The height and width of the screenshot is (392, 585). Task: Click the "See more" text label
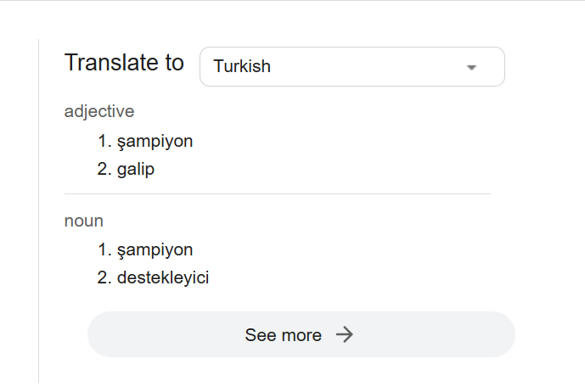[283, 335]
